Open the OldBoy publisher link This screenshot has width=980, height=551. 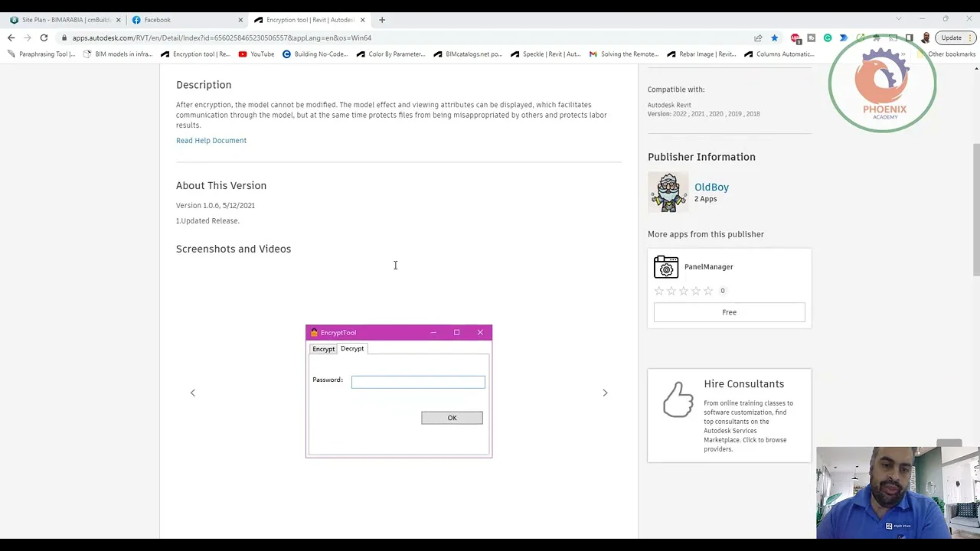(x=711, y=187)
